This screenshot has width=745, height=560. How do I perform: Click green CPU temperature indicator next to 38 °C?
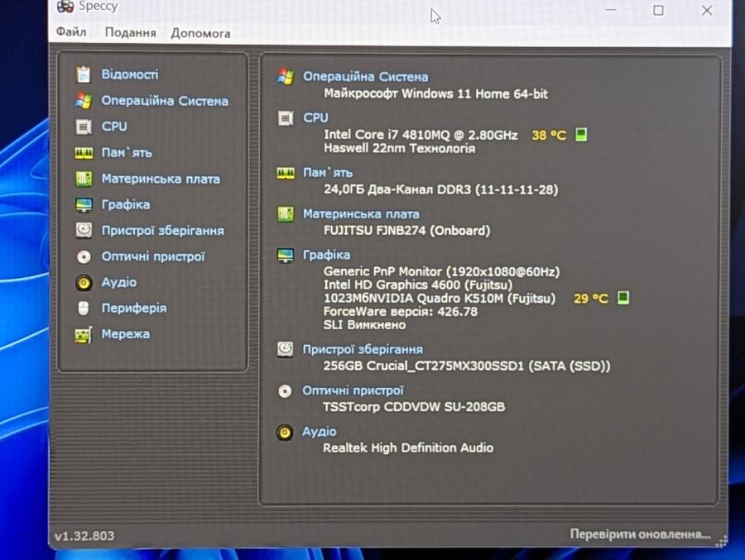580,135
